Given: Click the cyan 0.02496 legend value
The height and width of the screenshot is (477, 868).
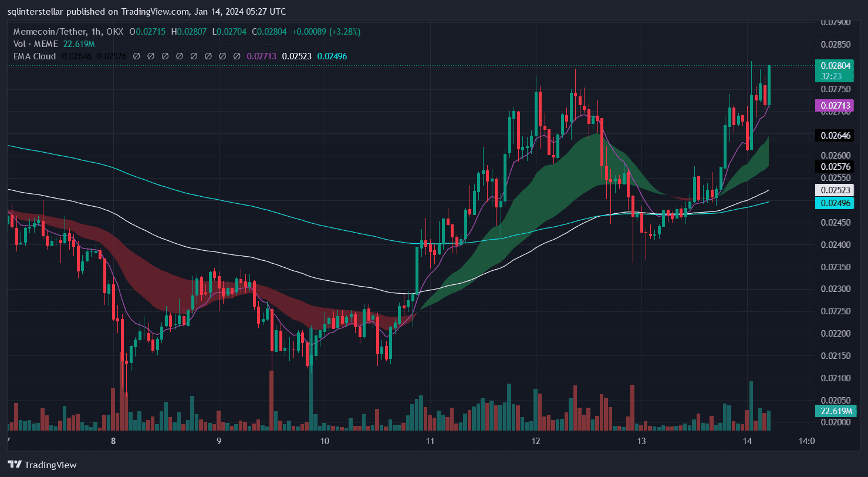Looking at the screenshot, I should [332, 56].
